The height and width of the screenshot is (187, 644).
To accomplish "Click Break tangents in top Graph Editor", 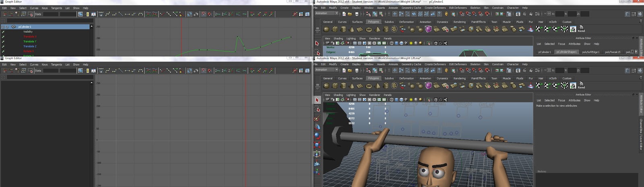I will tap(162, 14).
